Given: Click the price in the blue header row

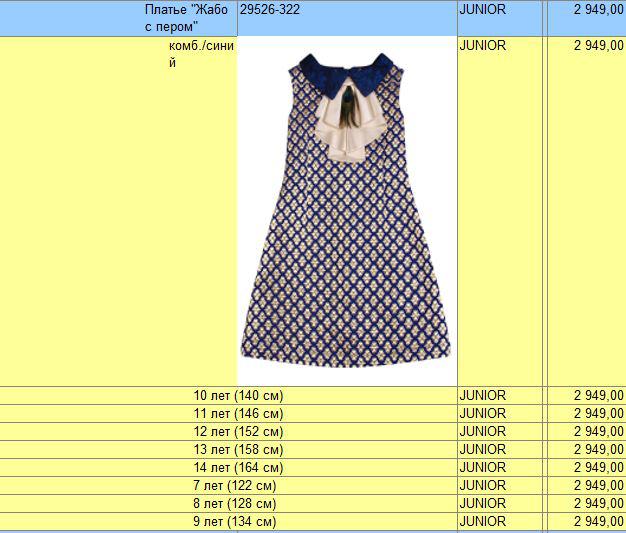Looking at the screenshot, I should tap(598, 10).
